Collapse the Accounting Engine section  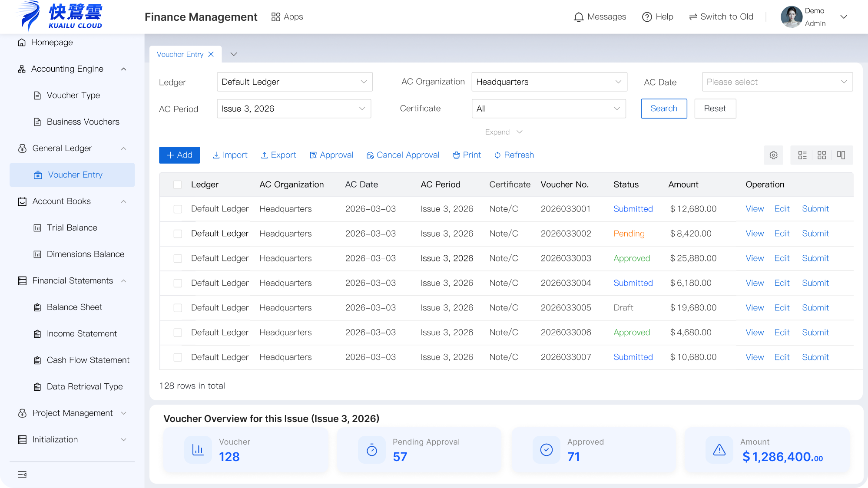click(x=124, y=69)
